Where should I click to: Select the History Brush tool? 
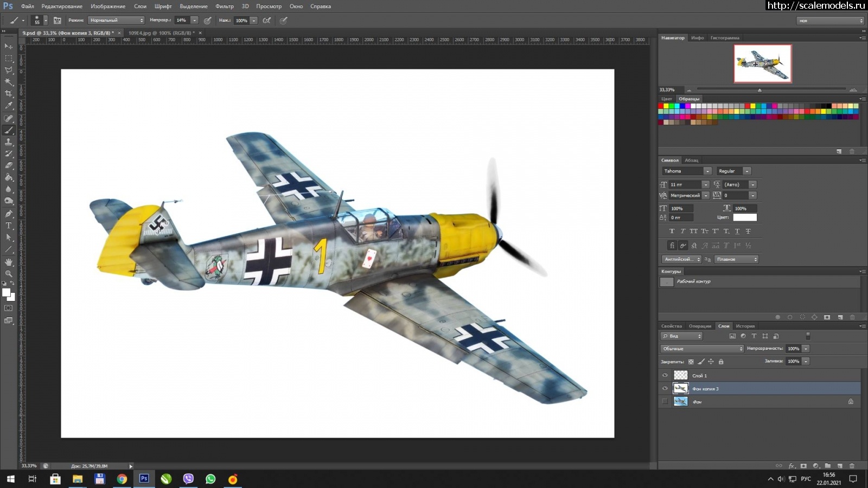pyautogui.click(x=9, y=154)
